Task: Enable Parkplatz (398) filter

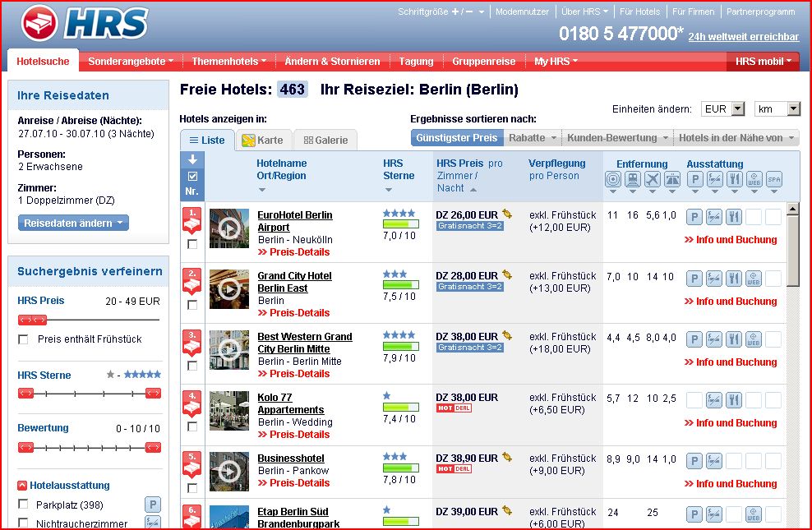Action: [x=23, y=505]
